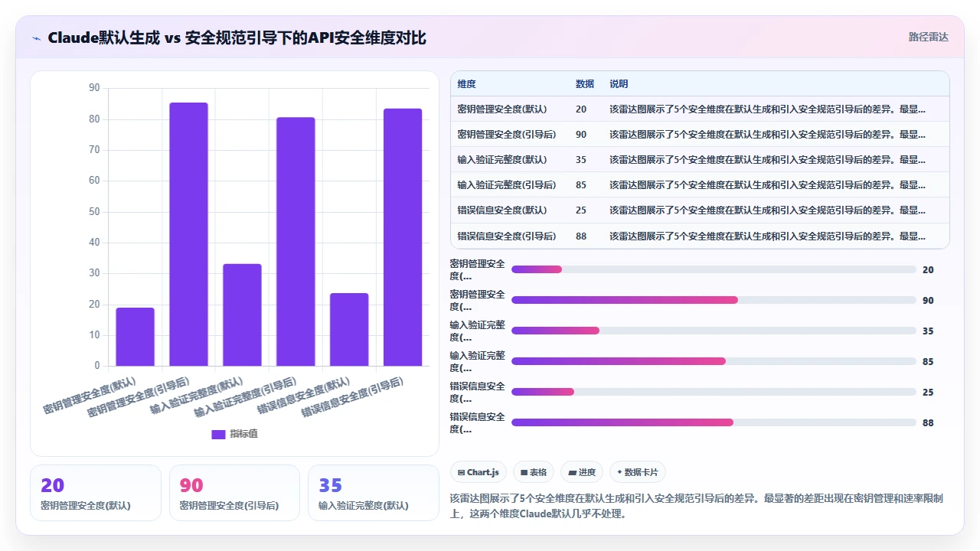Click the 密钥管理安全度(引导后) bar in the chart
This screenshot has width=980, height=551.
click(x=188, y=234)
